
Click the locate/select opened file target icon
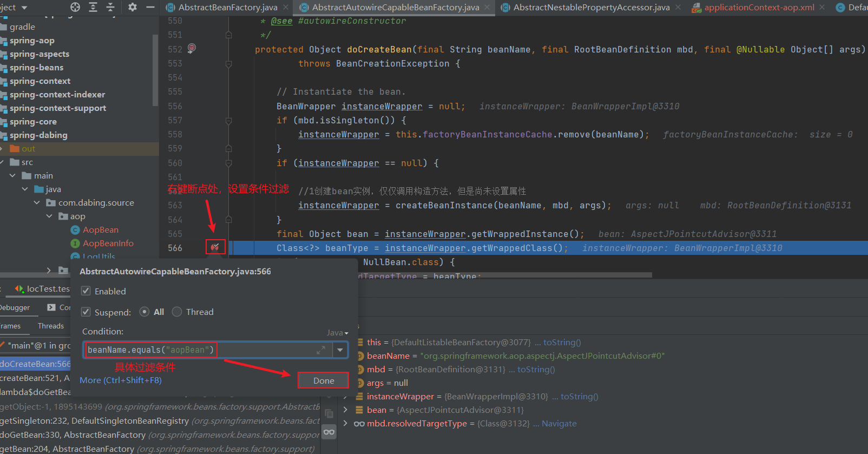[x=75, y=7]
